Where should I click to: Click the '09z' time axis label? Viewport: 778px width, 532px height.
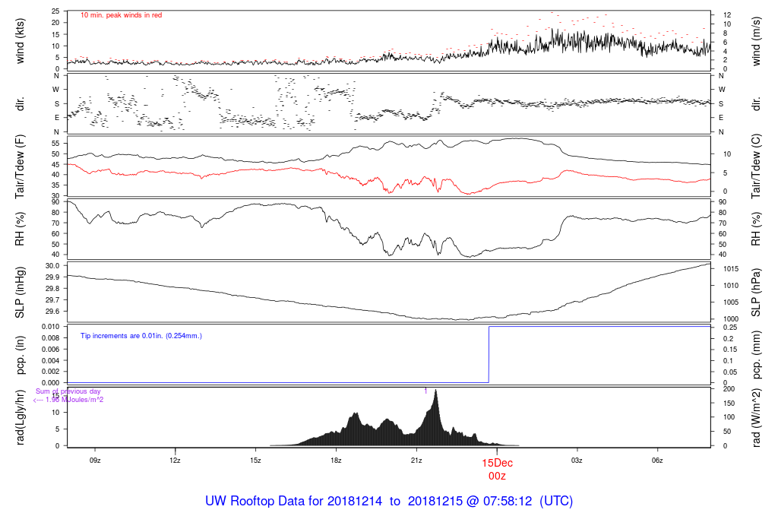tap(95, 461)
